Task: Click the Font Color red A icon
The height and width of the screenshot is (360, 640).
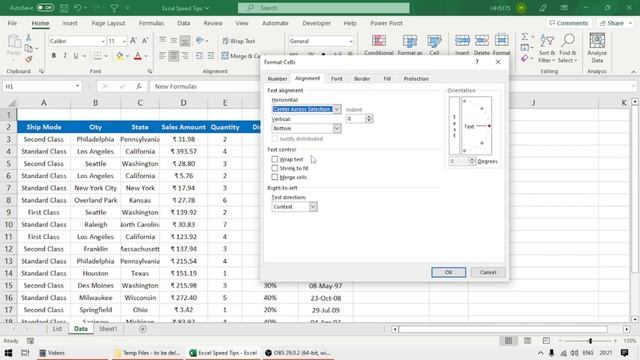Action: coord(138,56)
